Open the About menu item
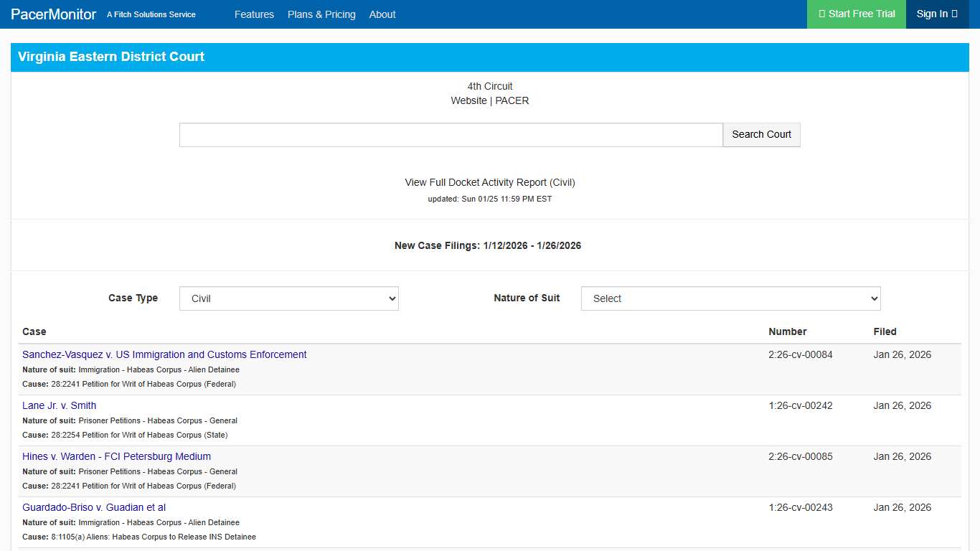Viewport: 980px width, 551px height. pyautogui.click(x=382, y=14)
